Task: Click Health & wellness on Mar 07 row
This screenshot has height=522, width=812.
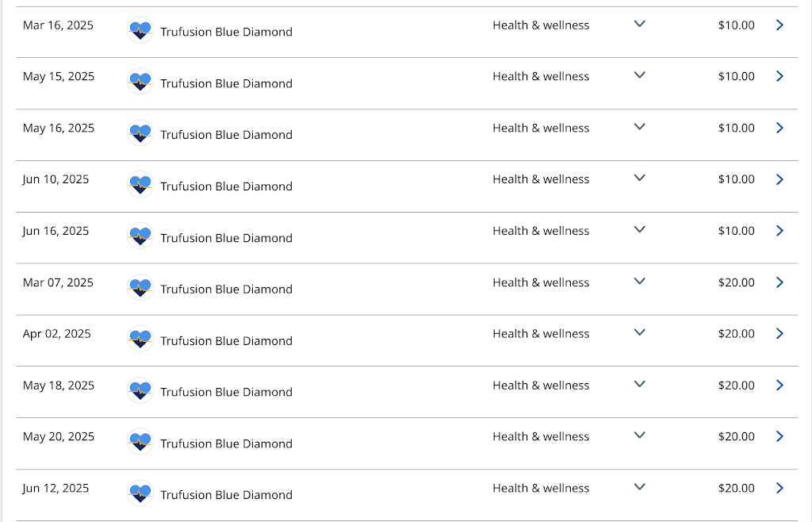Action: [x=541, y=282]
